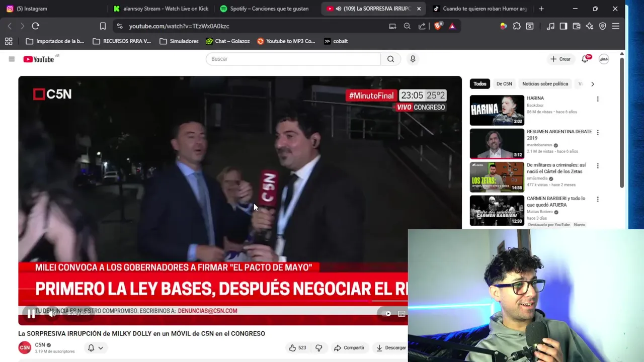Image resolution: width=644 pixels, height=362 pixels.
Task: Click the share page icon in address bar
Action: click(x=422, y=26)
